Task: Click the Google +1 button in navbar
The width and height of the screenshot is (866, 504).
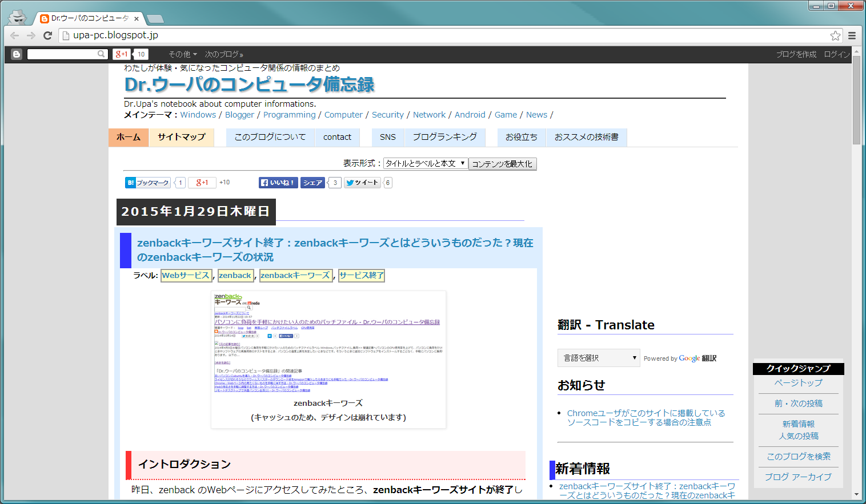Action: 122,54
